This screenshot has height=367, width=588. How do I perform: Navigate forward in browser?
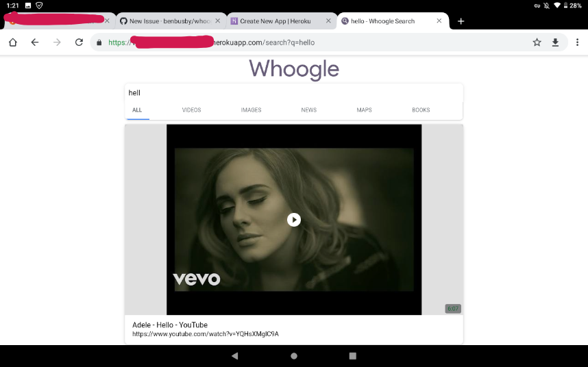tap(57, 42)
